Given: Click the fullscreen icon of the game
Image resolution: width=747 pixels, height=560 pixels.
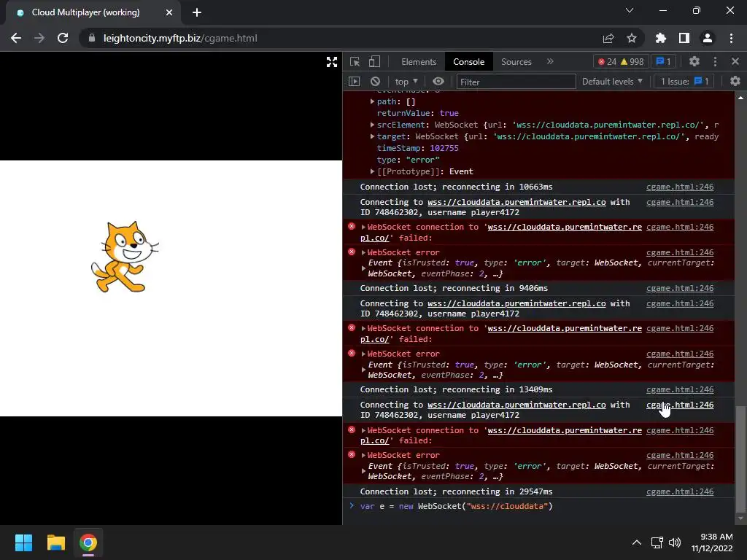Looking at the screenshot, I should (332, 62).
